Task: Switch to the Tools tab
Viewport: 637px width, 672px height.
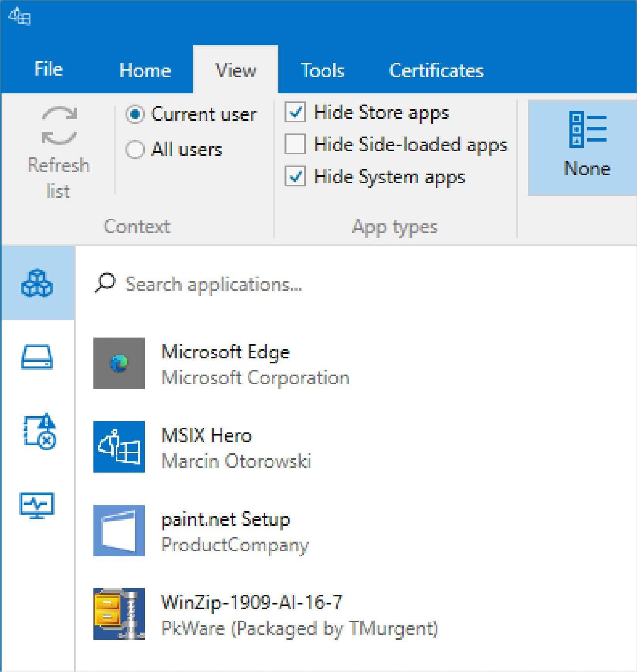Action: (x=323, y=70)
